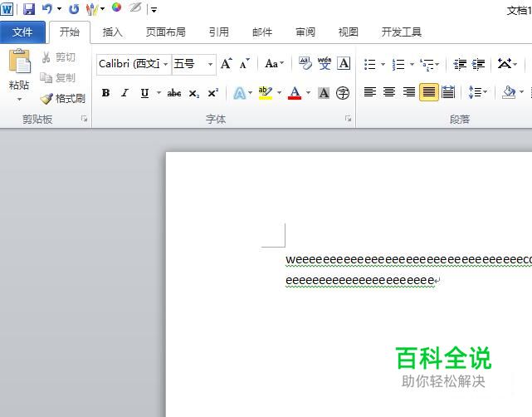532x417 pixels.
Task: Click the Paste clipboard icon
Action: click(x=20, y=61)
